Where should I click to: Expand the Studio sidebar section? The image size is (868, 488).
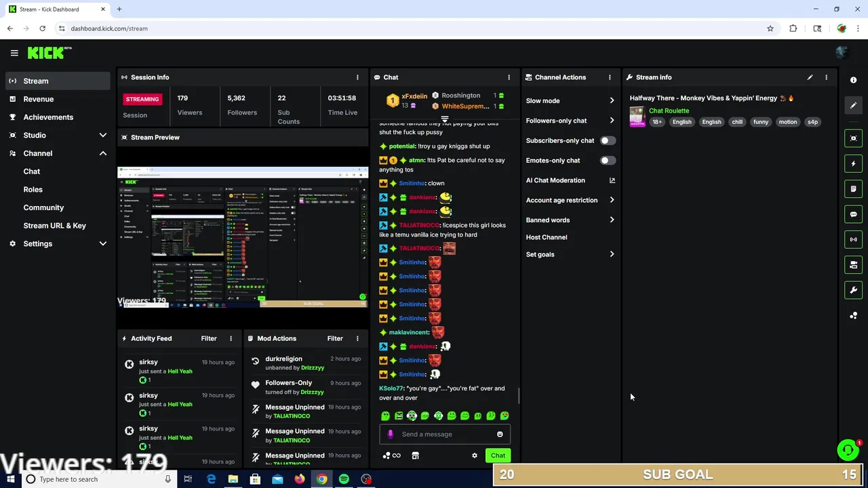[x=103, y=136]
